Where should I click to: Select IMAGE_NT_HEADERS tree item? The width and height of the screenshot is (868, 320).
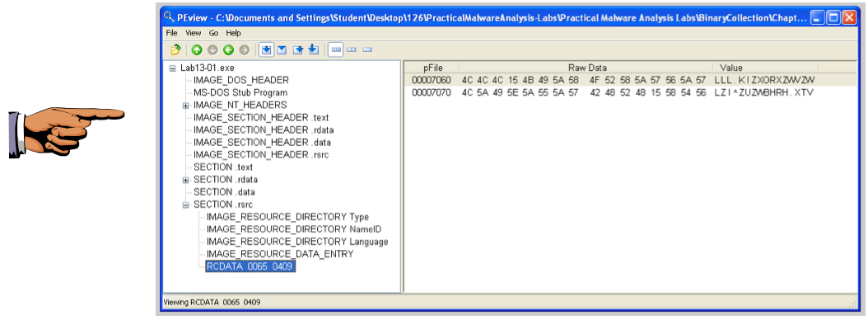tap(240, 105)
